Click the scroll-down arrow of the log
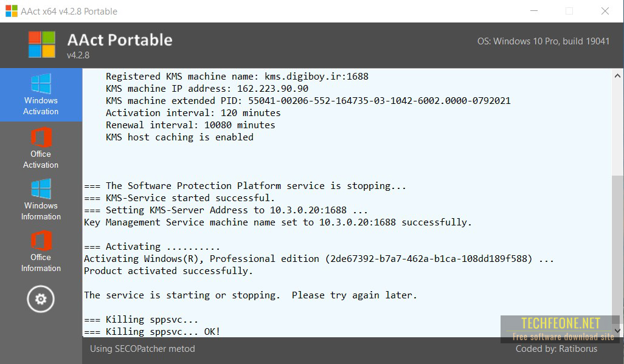624x364 pixels. pyautogui.click(x=618, y=331)
